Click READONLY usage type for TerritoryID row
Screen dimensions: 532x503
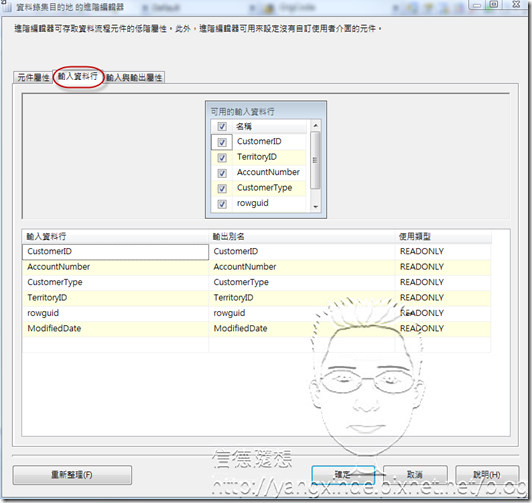click(443, 298)
